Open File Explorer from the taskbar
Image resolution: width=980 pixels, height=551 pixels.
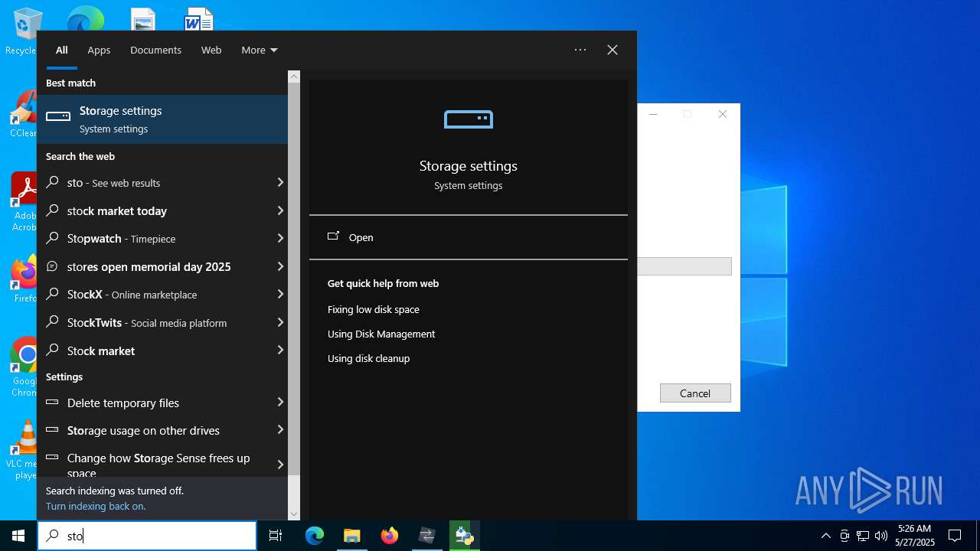point(351,536)
